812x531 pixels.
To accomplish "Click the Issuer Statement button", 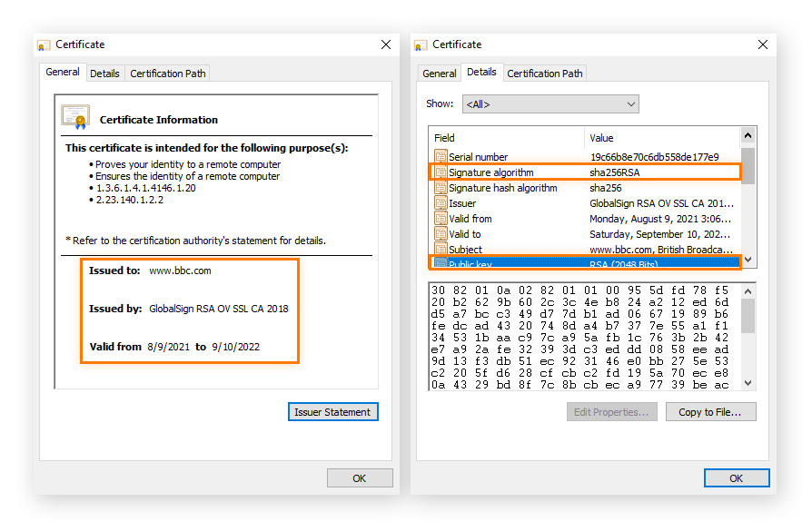I will pyautogui.click(x=333, y=412).
